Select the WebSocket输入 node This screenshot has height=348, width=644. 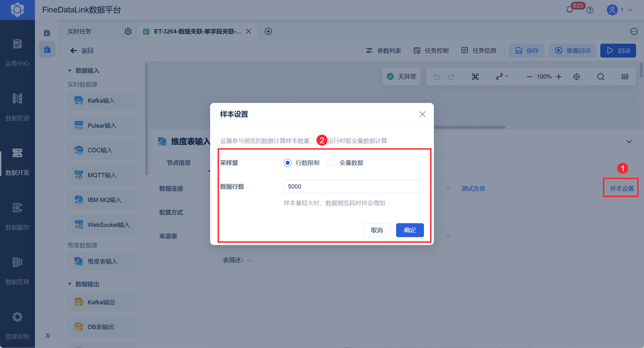point(102,225)
